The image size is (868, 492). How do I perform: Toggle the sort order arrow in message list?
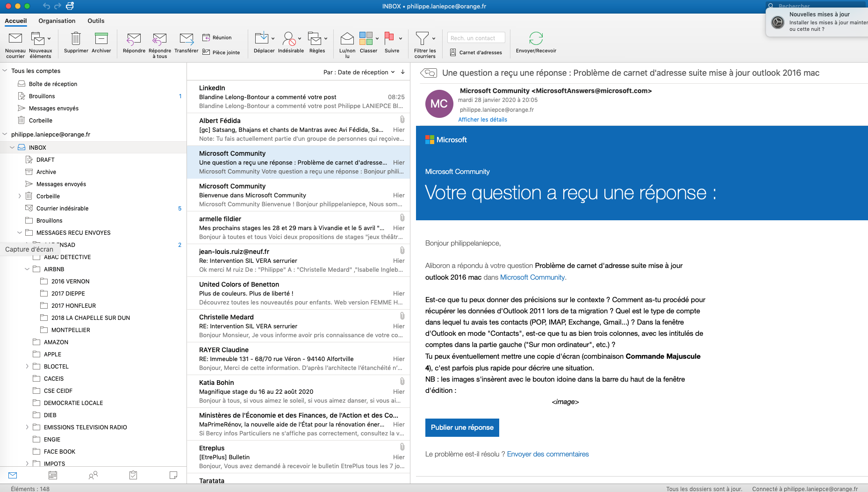pos(403,72)
